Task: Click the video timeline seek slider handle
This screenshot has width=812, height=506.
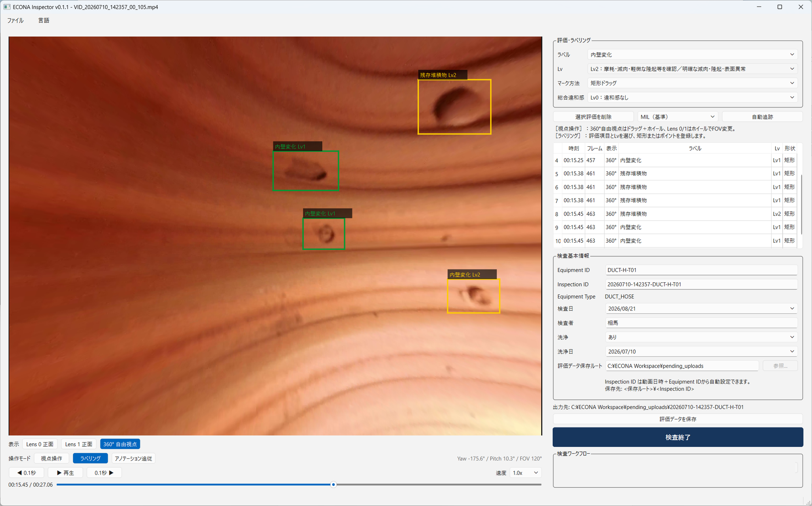Action: 333,485
